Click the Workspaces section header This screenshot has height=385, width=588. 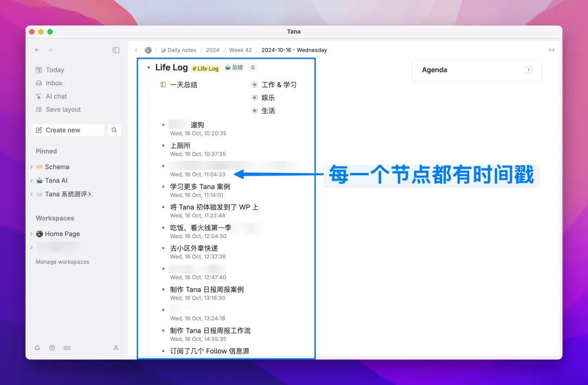click(55, 219)
